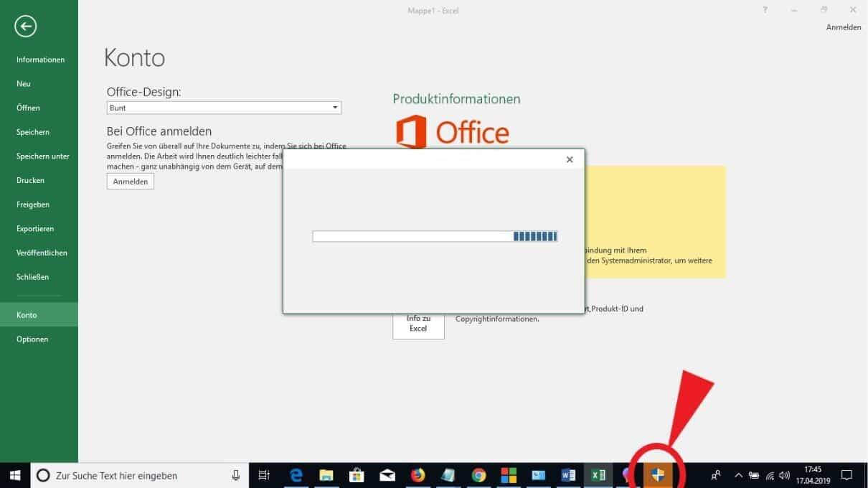Go to Drucken in the backstage menu
Viewport: 868px width, 488px height.
[x=30, y=180]
